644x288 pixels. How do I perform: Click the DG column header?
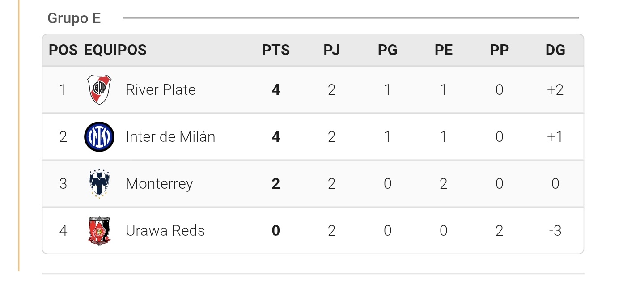click(x=555, y=50)
